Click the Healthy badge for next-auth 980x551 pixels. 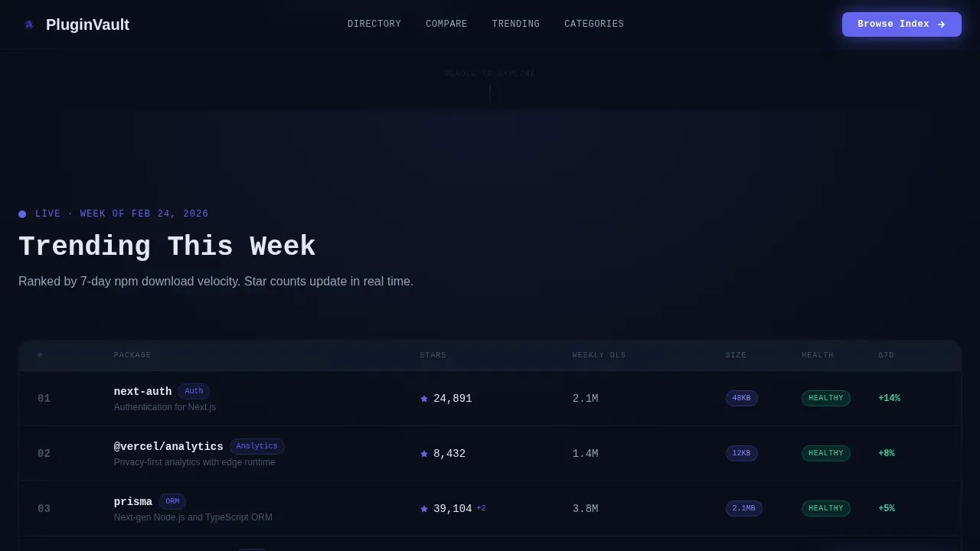coord(826,398)
